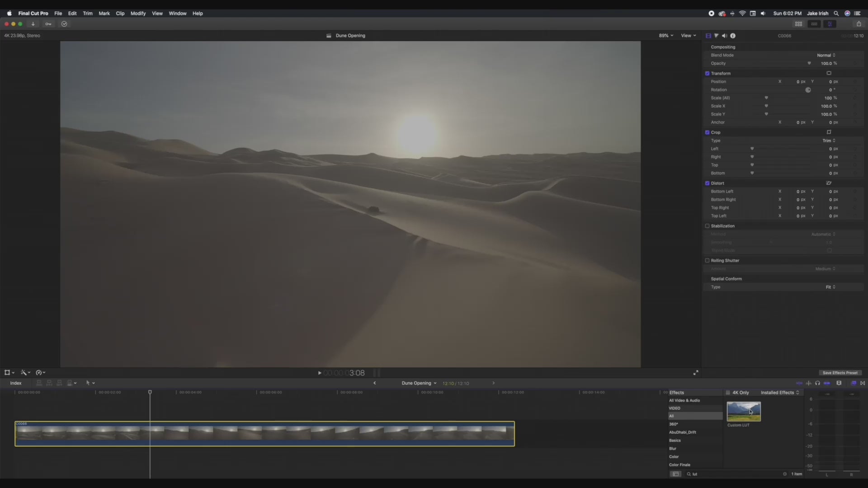Viewport: 868px width, 488px height.
Task: Open the viewer zoom 89% dropdown
Action: pyautogui.click(x=665, y=36)
